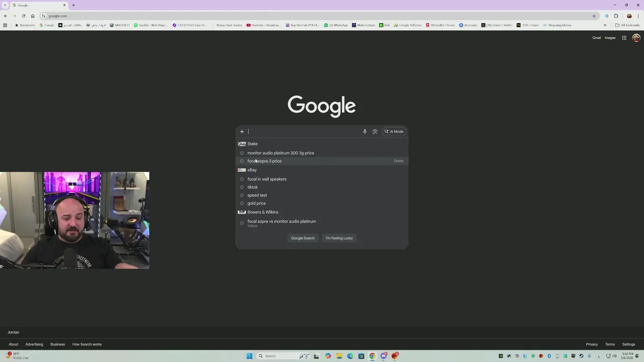
Task: Click the About footer link
Action: pos(14,344)
